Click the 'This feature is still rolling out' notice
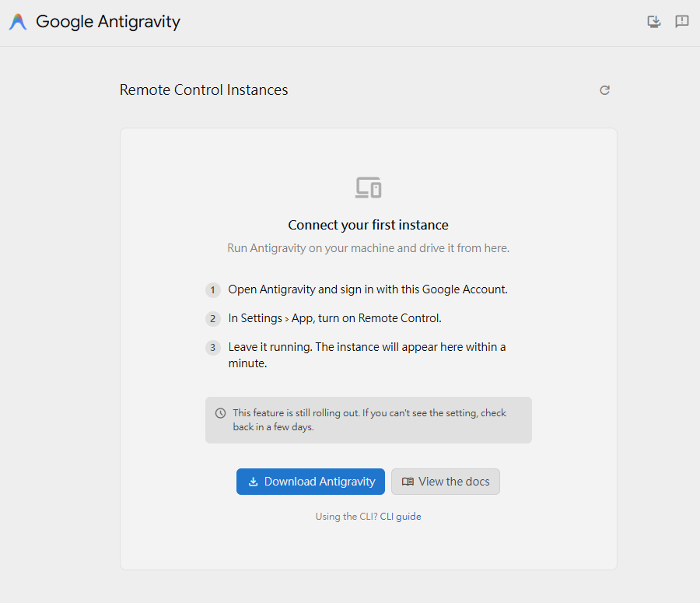700x603 pixels. [369, 420]
